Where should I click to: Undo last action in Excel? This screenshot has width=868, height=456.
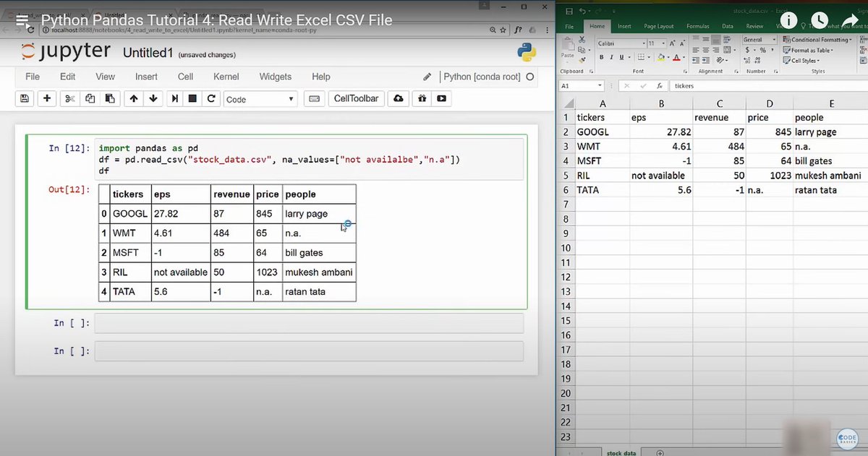pyautogui.click(x=583, y=12)
